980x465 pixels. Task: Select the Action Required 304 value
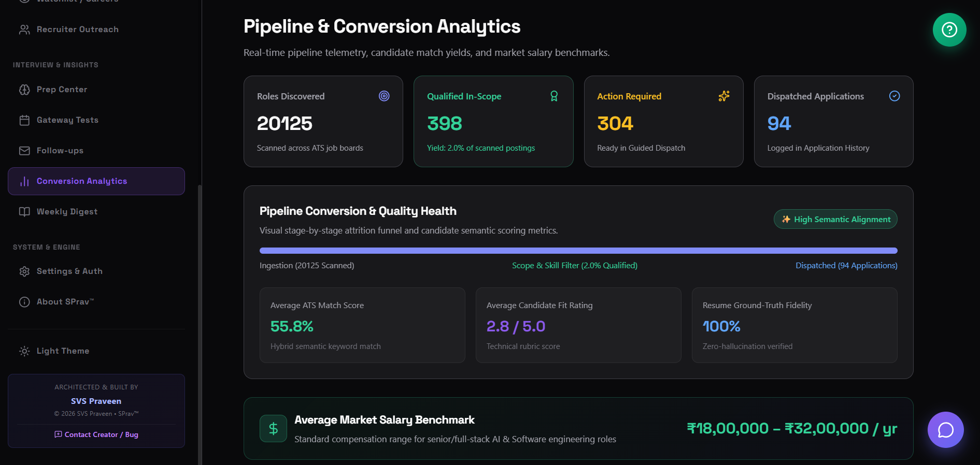[615, 123]
